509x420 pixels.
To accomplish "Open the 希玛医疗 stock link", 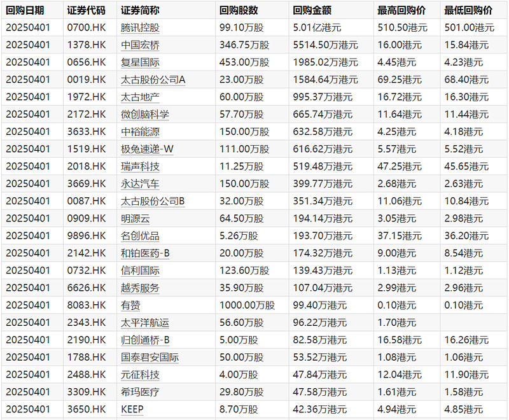I will [x=140, y=393].
